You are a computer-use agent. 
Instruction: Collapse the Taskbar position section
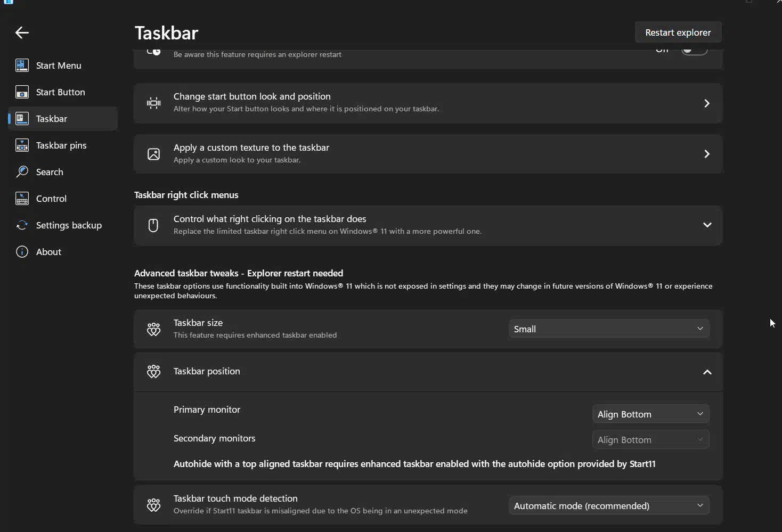coord(707,372)
